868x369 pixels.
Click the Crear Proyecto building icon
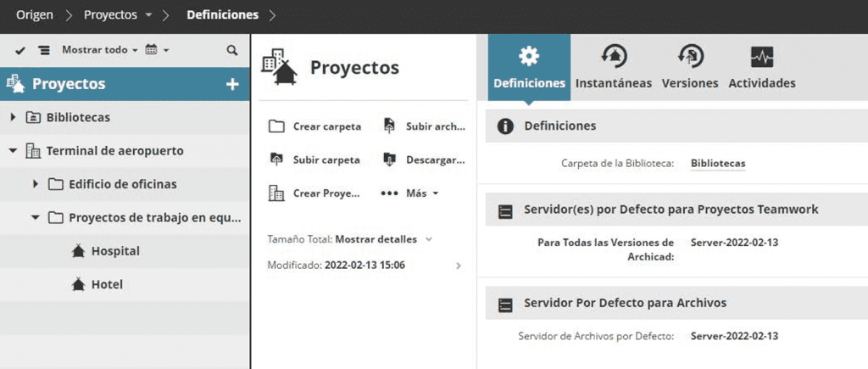click(276, 193)
